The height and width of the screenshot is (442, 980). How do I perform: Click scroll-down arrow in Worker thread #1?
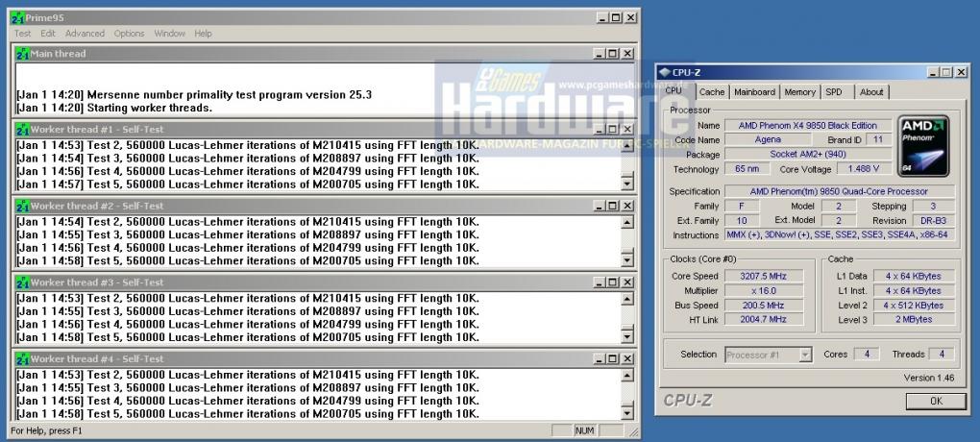tap(627, 184)
